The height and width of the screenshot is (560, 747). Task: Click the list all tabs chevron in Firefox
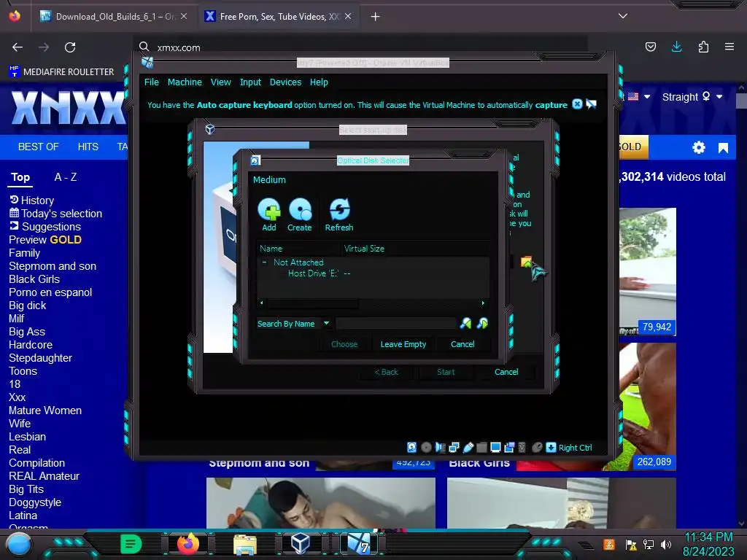[623, 16]
